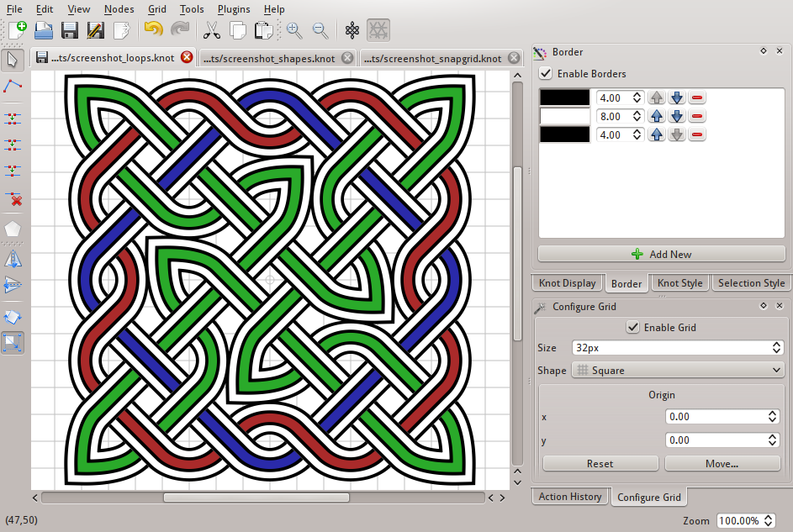This screenshot has height=532, width=793.
Task: Remove the 8.00 white border row
Action: pyautogui.click(x=697, y=116)
